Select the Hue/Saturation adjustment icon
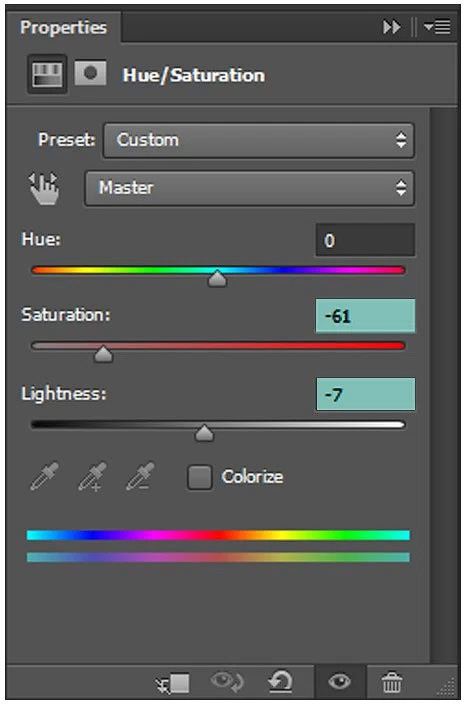This screenshot has height=704, width=466. (47, 74)
